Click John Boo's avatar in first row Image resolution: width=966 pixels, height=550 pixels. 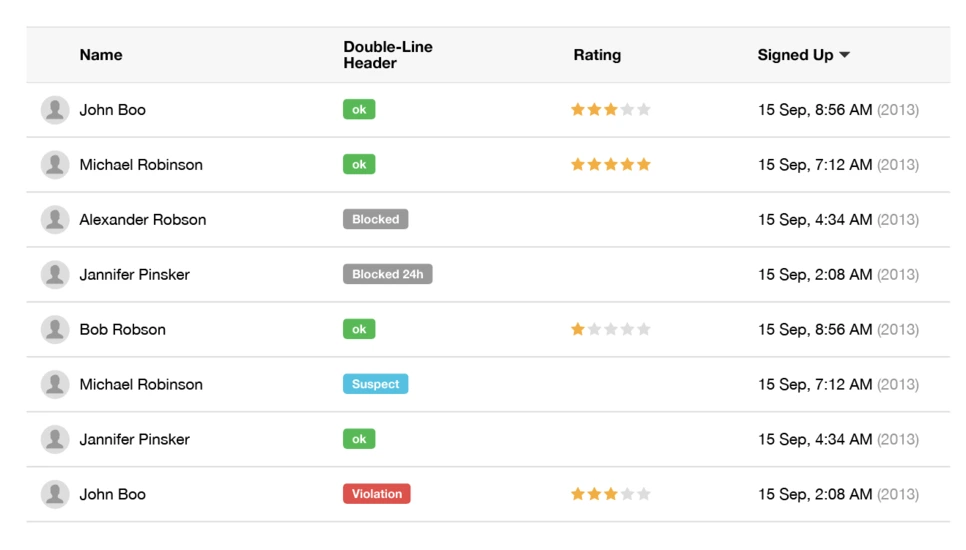(x=55, y=110)
